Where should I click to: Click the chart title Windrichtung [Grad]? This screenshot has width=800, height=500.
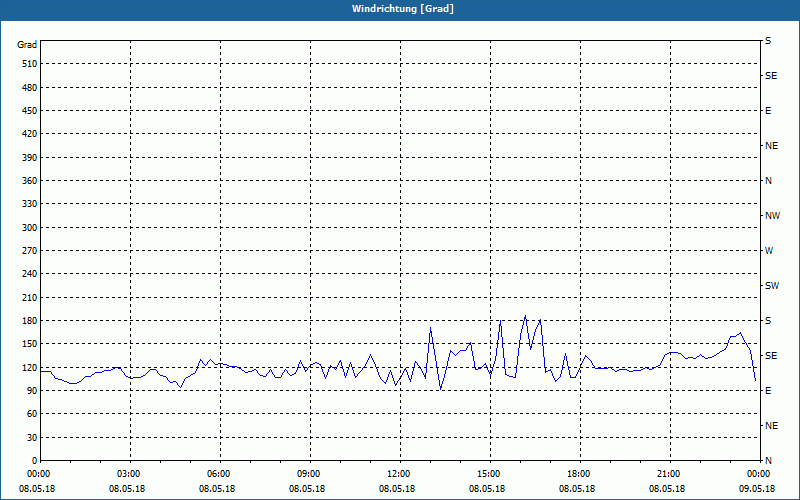[x=403, y=9]
